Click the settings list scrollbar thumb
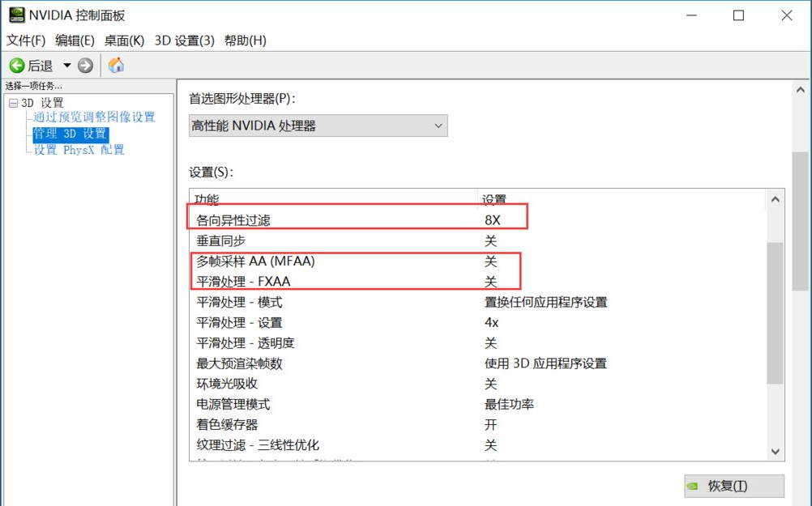This screenshot has width=812, height=506. click(x=776, y=313)
